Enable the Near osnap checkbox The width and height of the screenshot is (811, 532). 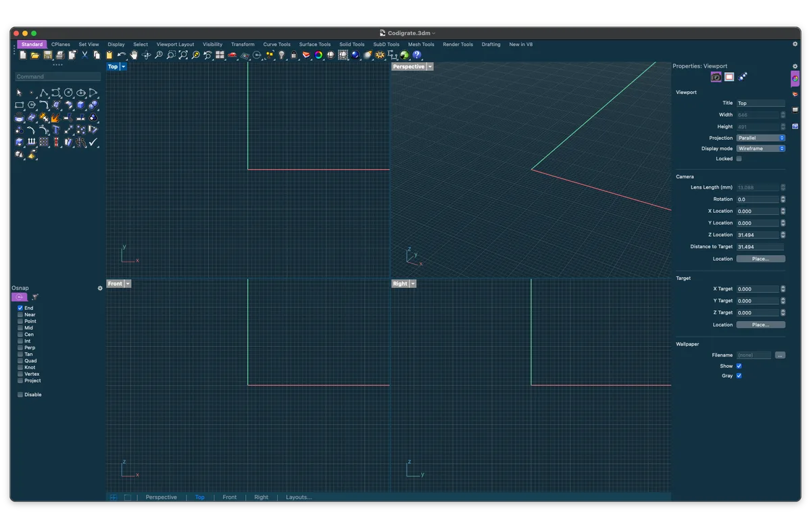[20, 315]
